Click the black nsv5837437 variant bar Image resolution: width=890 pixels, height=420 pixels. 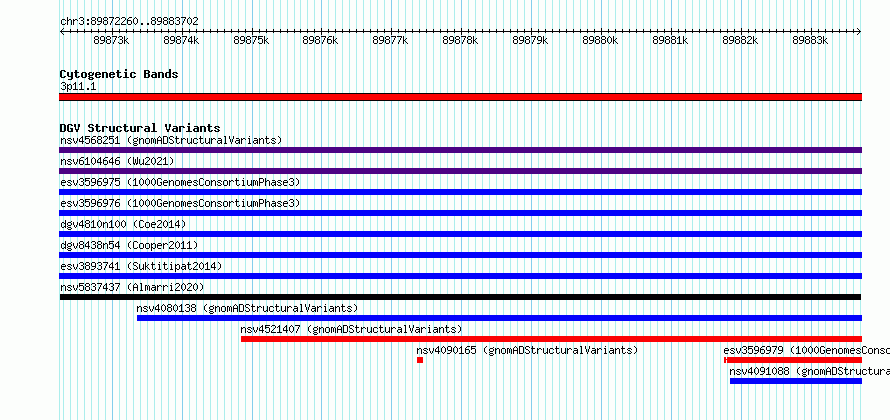pos(460,297)
